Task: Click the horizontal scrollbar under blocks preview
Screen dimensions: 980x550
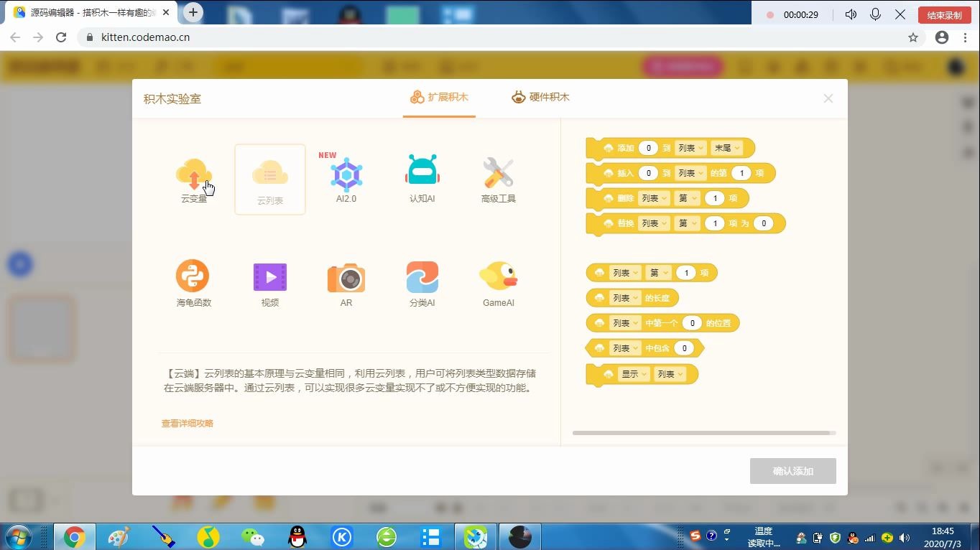Action: [x=701, y=433]
